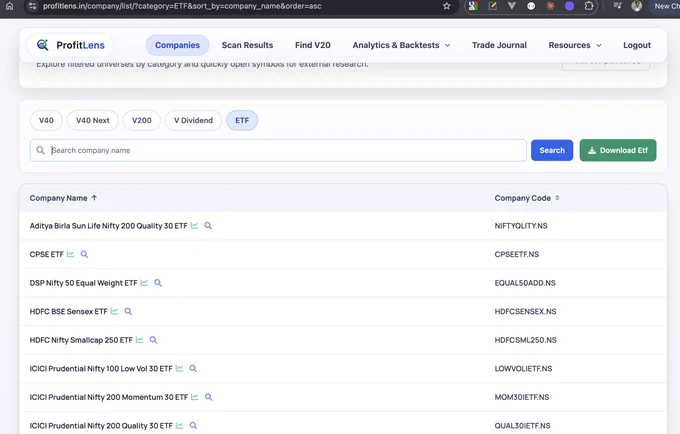
Task: Open chart icon for CPSE ETF
Action: click(70, 254)
